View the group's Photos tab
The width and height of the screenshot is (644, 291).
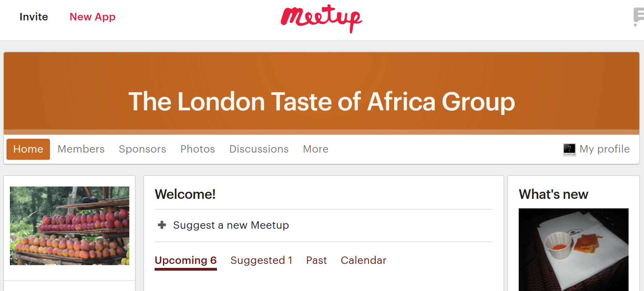(197, 149)
